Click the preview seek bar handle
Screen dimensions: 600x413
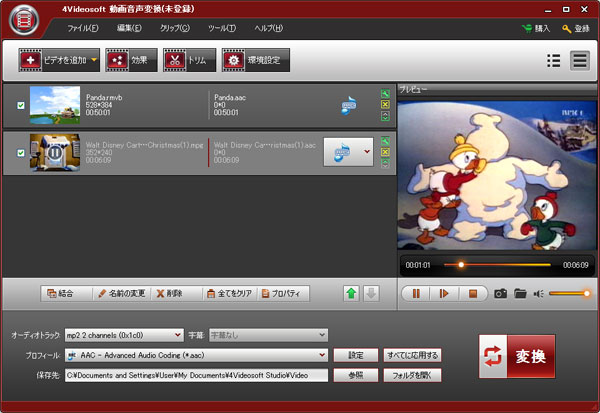[x=461, y=264]
